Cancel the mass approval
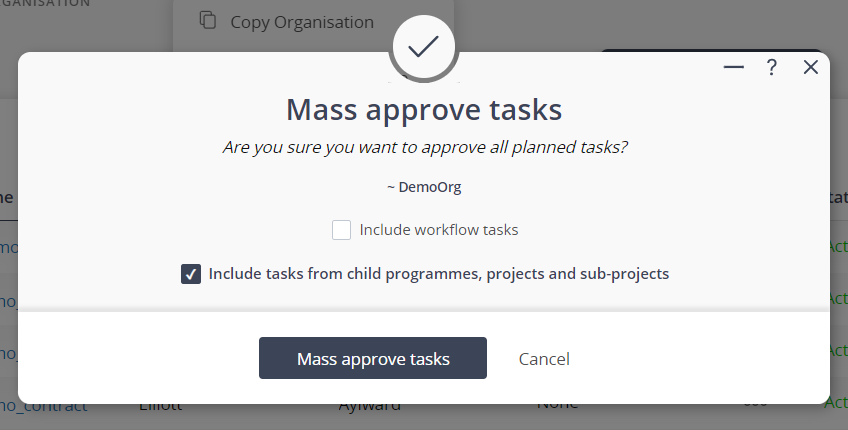 (544, 359)
